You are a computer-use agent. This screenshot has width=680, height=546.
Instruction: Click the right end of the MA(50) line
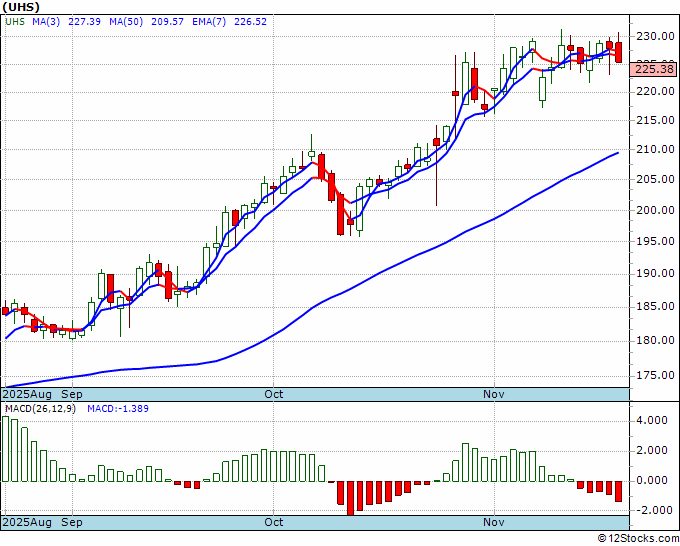(618, 153)
